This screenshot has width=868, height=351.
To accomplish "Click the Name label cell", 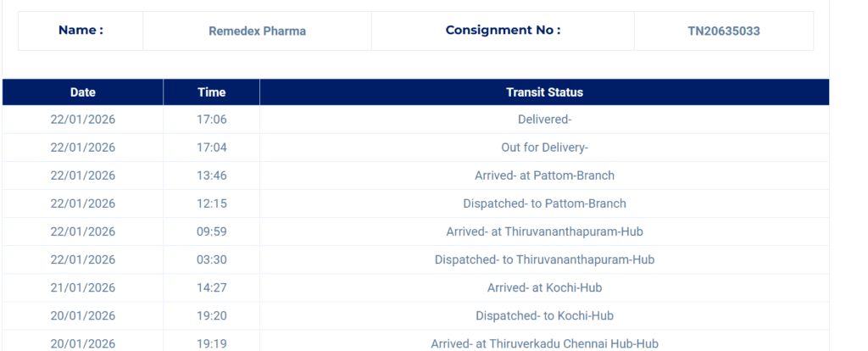I will pyautogui.click(x=81, y=31).
